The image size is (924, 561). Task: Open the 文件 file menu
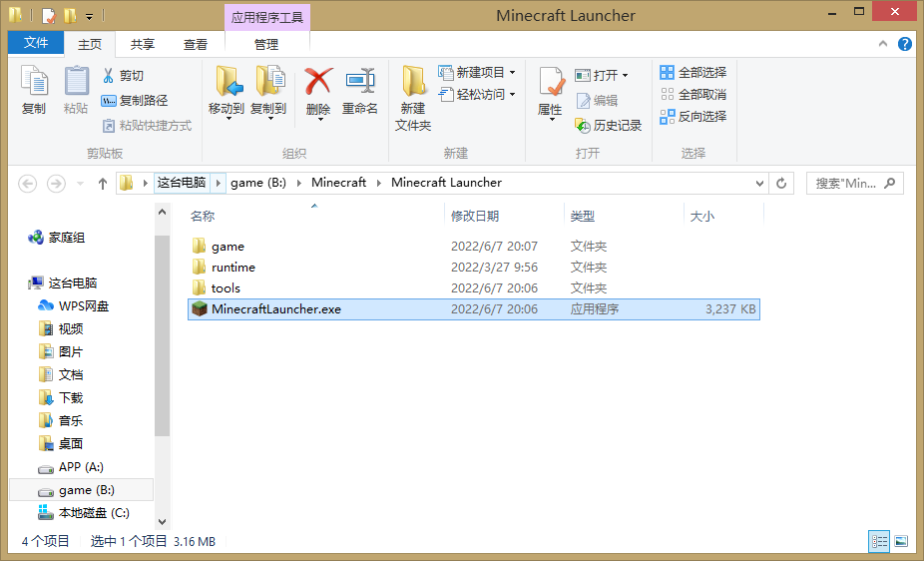coord(36,43)
